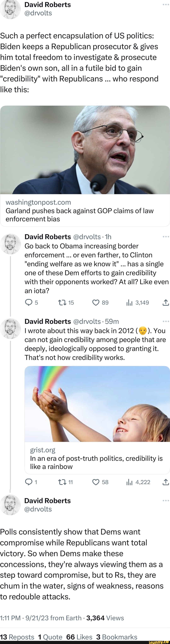View the 13 Reposts list

pos(17,637)
